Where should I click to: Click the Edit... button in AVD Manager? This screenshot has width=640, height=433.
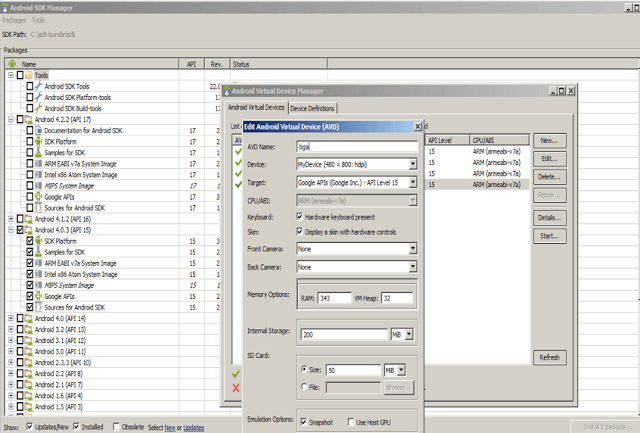549,159
